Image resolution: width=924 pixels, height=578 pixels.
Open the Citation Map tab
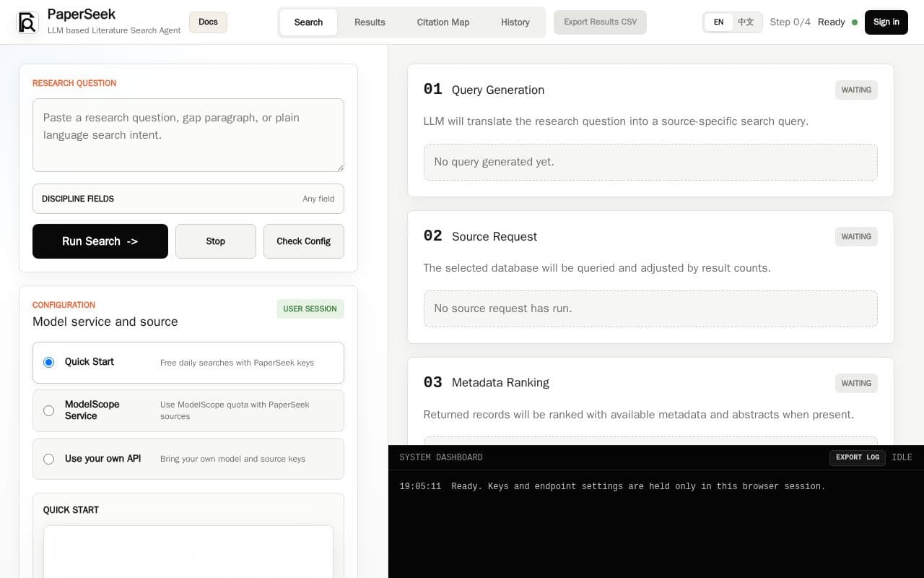(443, 22)
